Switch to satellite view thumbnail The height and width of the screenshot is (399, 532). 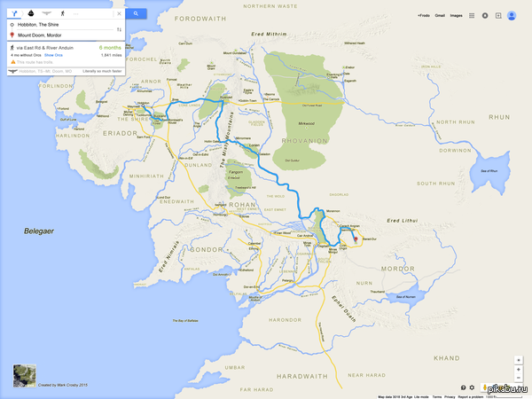pyautogui.click(x=25, y=376)
